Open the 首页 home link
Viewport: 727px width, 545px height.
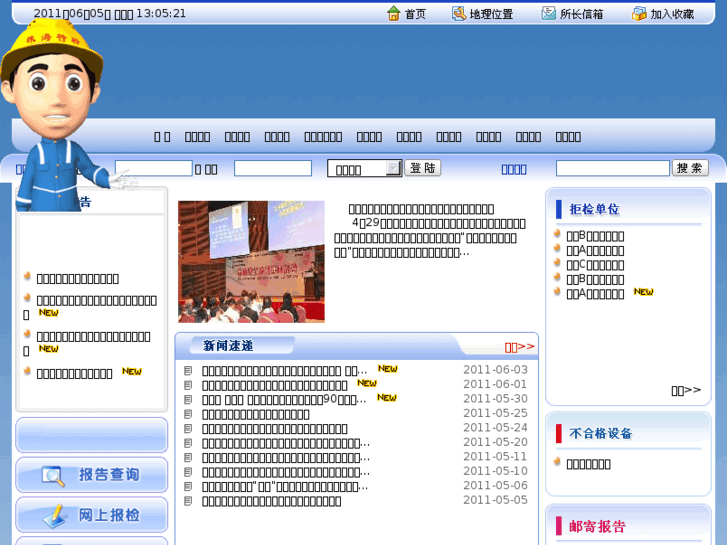[x=415, y=14]
